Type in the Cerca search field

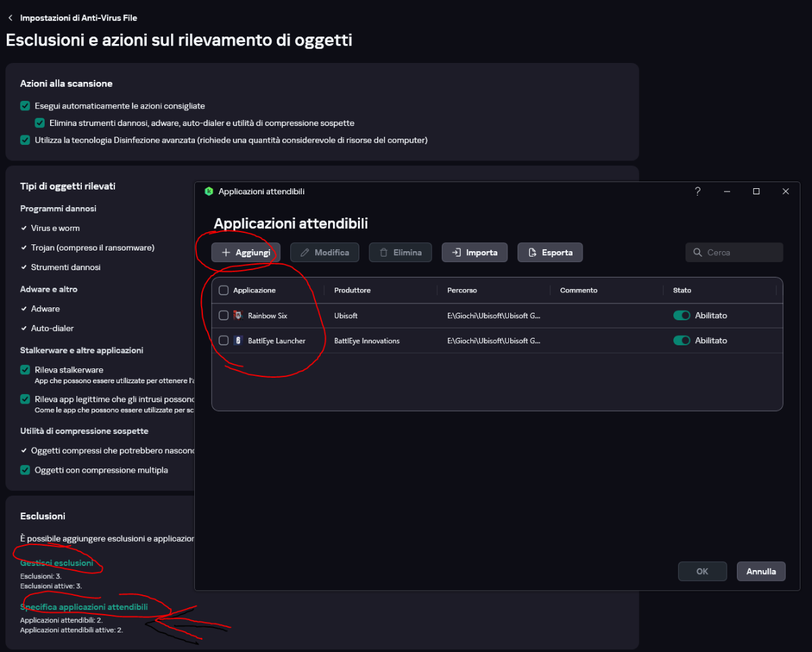(741, 253)
